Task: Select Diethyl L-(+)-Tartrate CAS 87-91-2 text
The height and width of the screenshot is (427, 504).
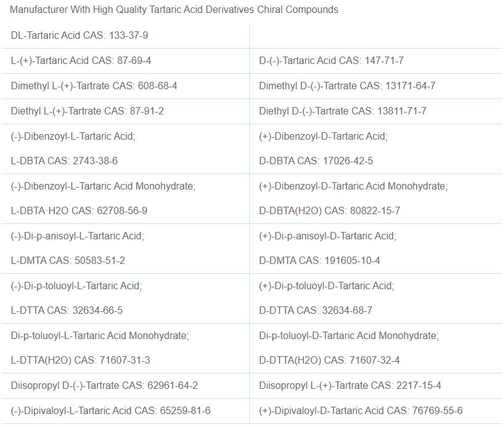Action: click(x=87, y=111)
